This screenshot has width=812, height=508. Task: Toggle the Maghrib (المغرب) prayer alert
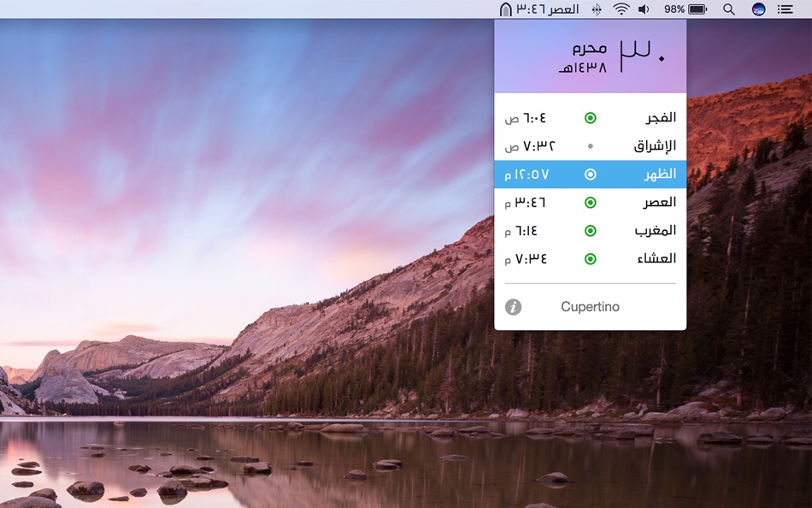[591, 231]
